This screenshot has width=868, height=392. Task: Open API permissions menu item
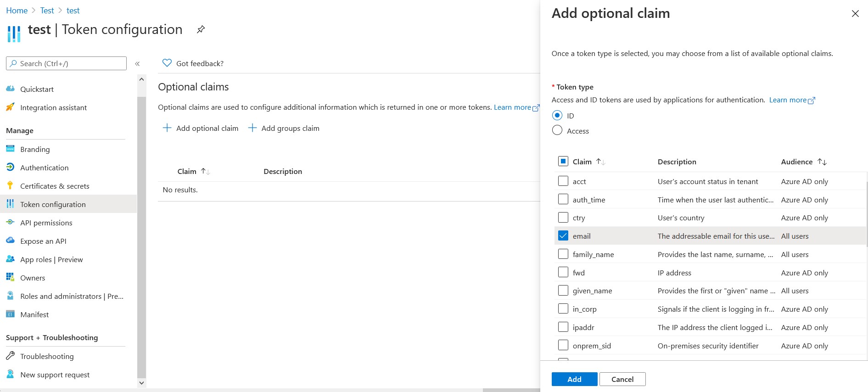point(46,223)
